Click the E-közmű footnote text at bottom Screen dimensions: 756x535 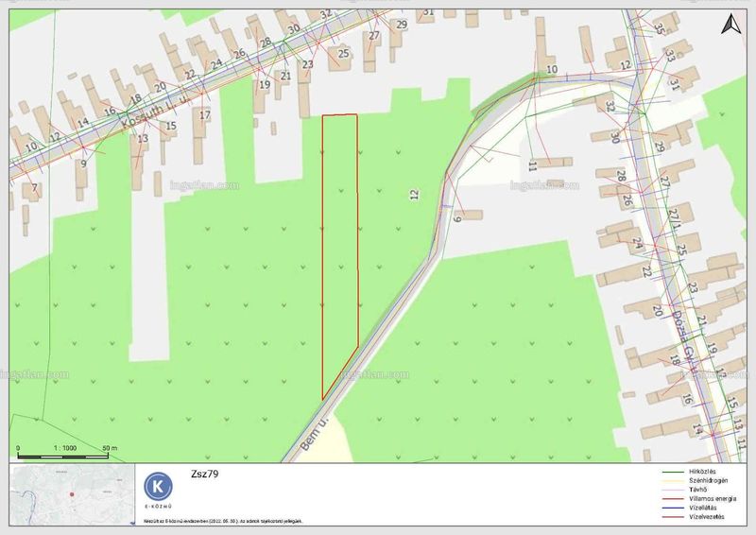(223, 522)
